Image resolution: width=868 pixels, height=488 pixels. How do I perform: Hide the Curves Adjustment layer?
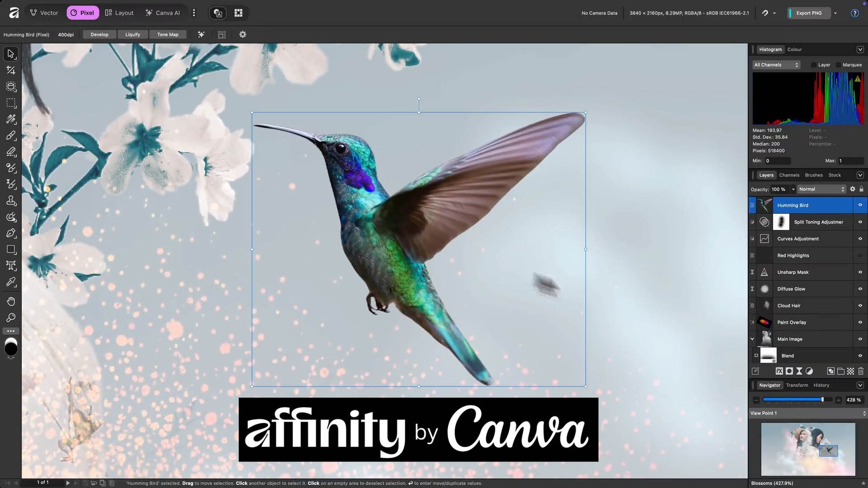pyautogui.click(x=860, y=239)
